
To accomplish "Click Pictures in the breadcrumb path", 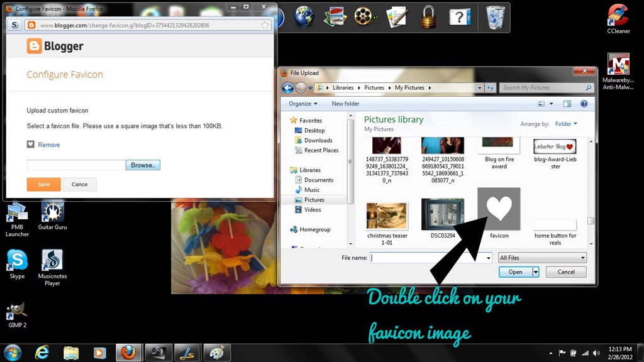I will tap(374, 88).
